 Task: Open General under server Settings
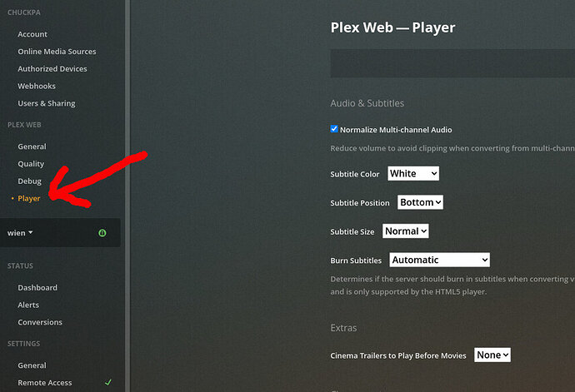point(32,365)
